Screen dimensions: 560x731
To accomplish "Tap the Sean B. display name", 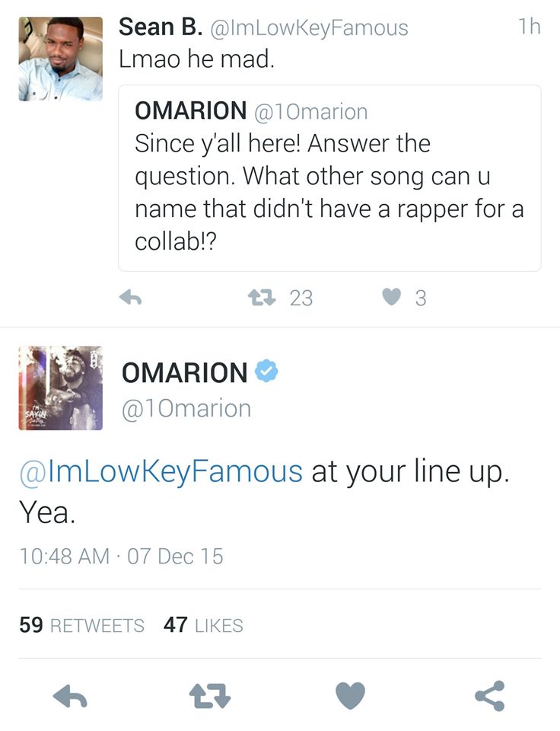I will pyautogui.click(x=161, y=27).
